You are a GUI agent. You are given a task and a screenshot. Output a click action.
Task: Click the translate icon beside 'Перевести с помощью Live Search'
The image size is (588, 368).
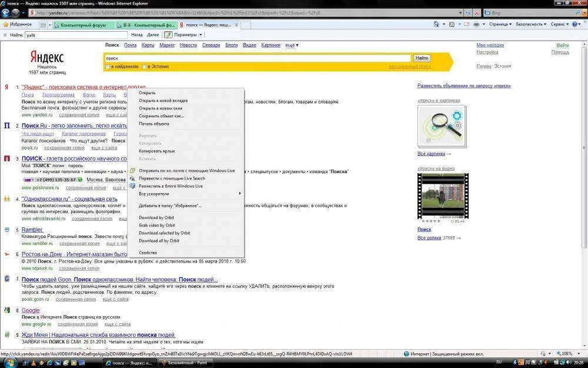(x=132, y=178)
